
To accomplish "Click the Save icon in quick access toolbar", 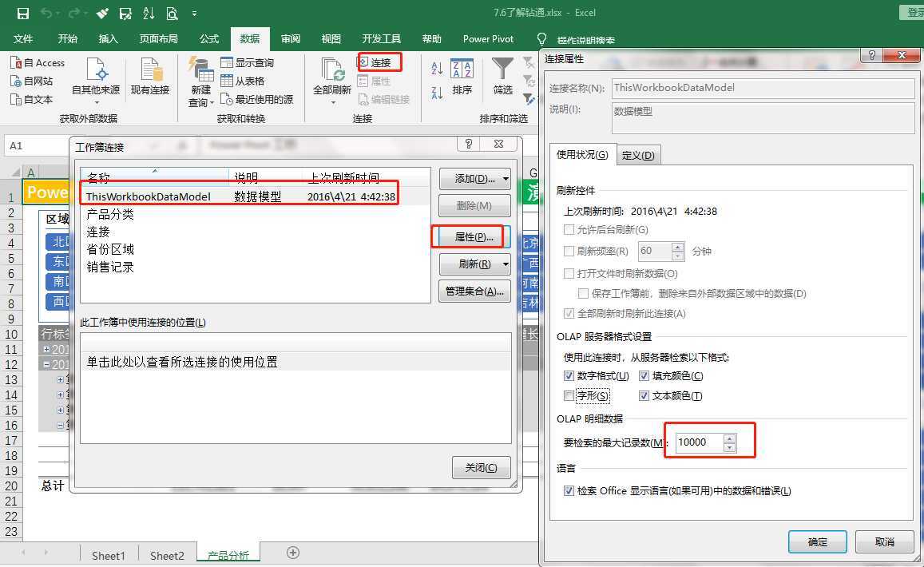I will coord(23,14).
